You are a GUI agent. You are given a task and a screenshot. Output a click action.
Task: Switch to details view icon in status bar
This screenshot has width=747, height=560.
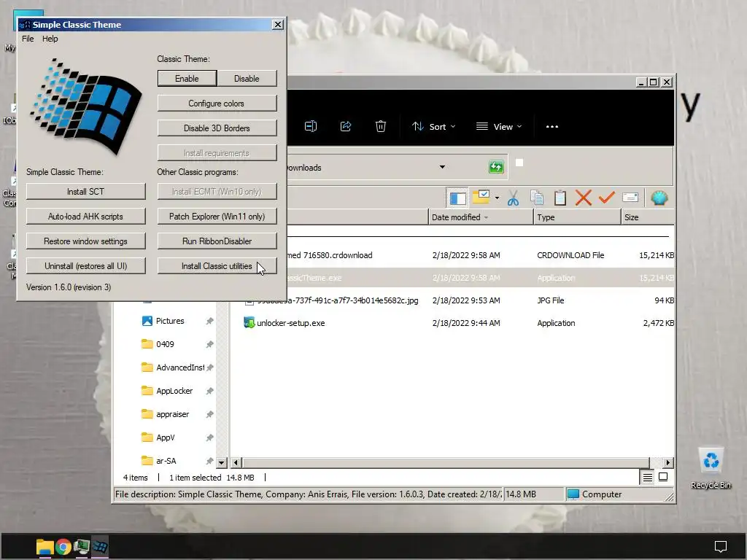click(648, 477)
